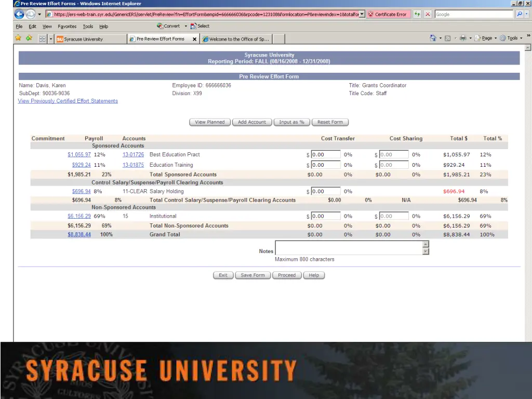The width and height of the screenshot is (532, 399).
Task: Open the Tools menu in menu bar
Action: coord(88,26)
